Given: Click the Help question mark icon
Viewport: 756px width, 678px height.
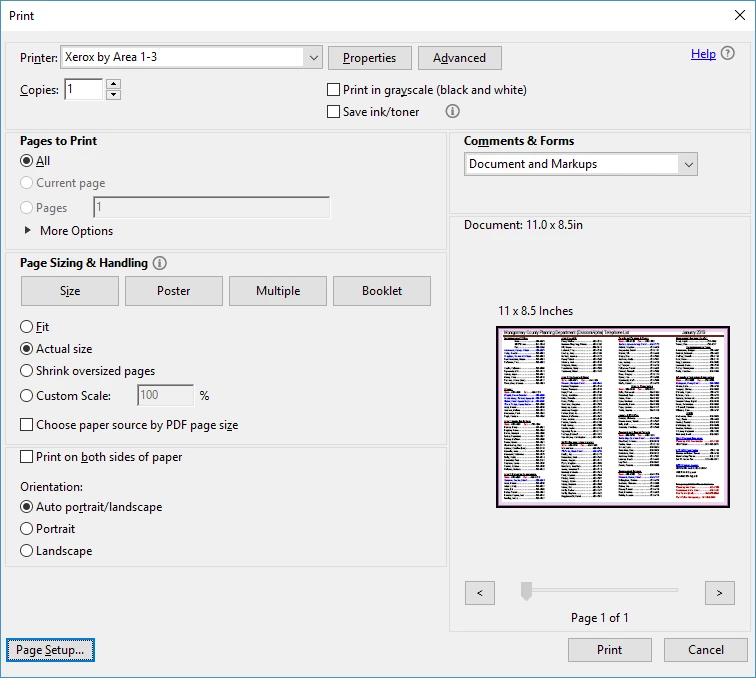Looking at the screenshot, I should coord(727,53).
